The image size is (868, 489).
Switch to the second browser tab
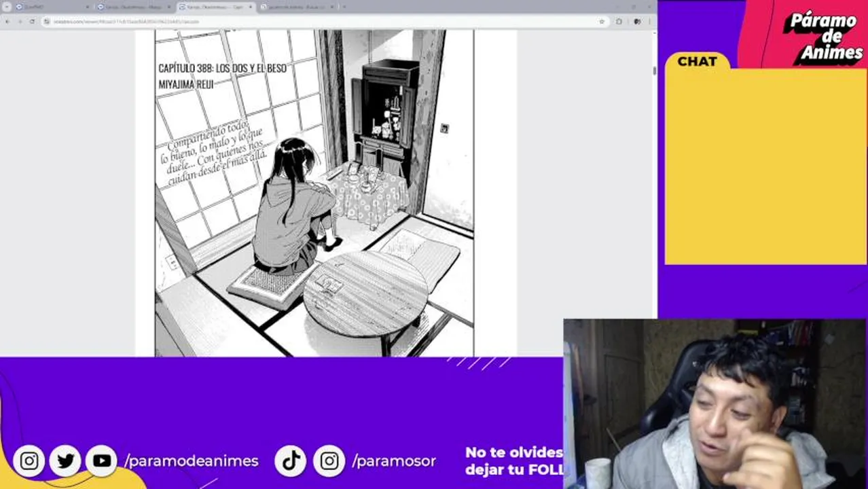(x=134, y=7)
